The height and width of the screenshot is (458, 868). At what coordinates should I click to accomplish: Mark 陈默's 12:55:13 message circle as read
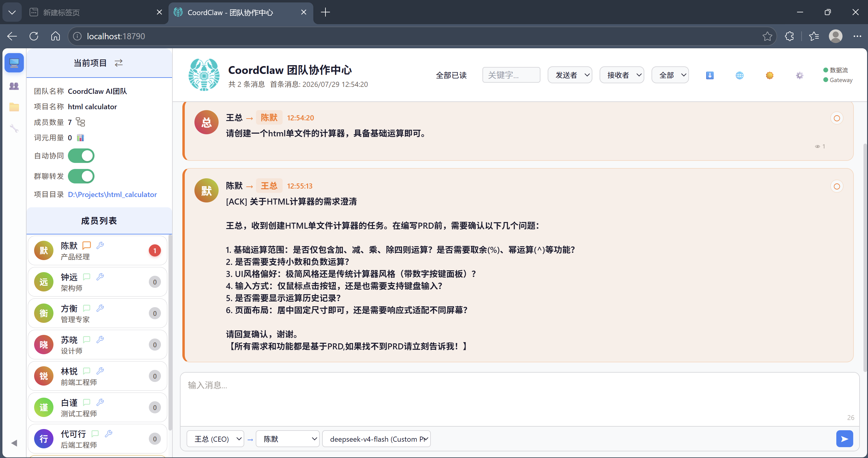(837, 186)
